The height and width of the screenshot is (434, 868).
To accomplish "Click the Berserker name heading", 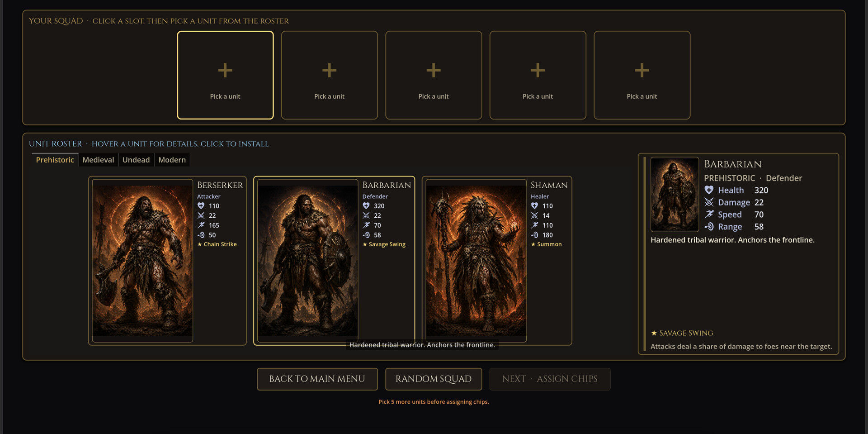I will pyautogui.click(x=220, y=185).
